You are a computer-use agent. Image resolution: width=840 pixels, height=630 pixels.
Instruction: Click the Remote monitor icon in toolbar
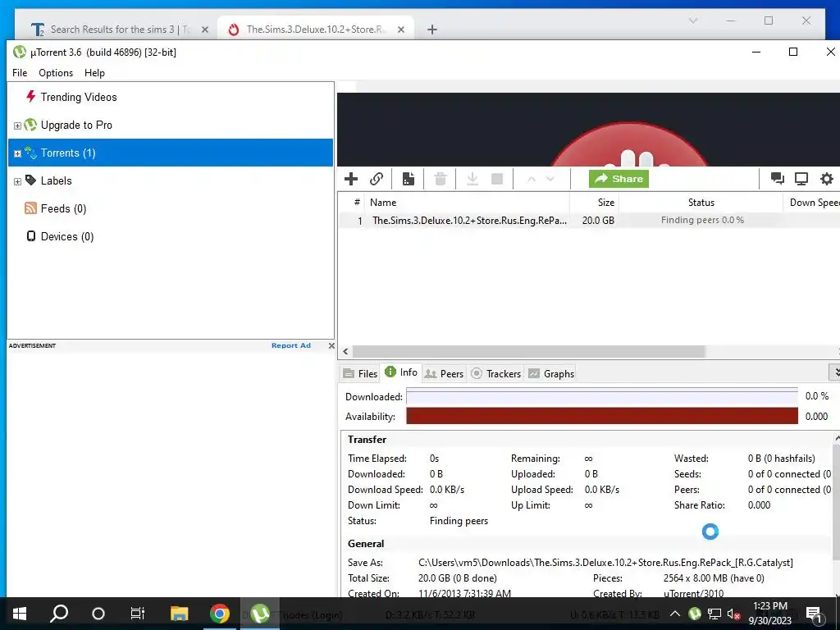801,179
